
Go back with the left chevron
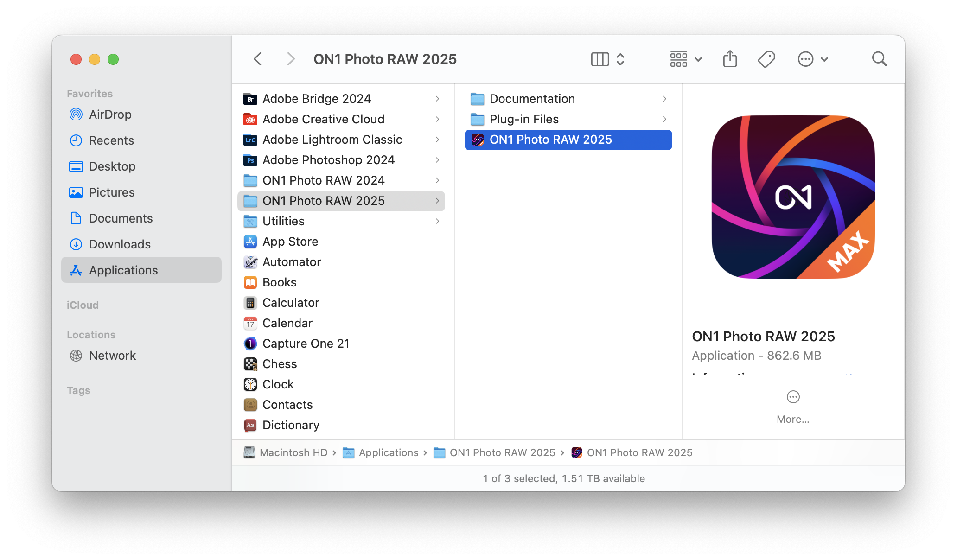pyautogui.click(x=258, y=59)
